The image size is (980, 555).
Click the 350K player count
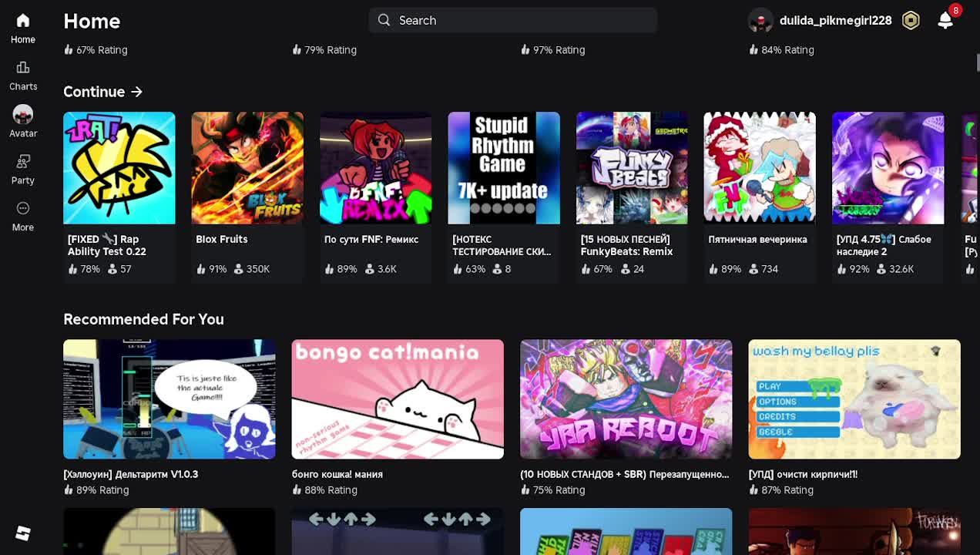[253, 269]
